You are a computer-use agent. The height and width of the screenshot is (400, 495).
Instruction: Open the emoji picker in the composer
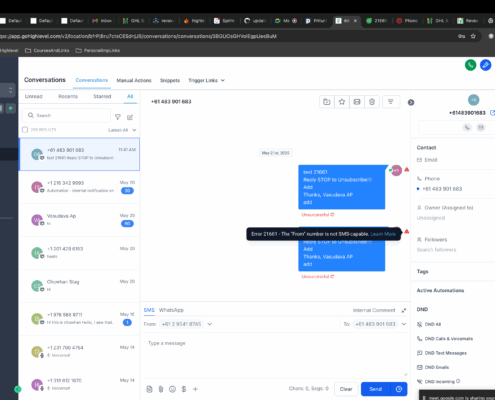click(x=172, y=389)
